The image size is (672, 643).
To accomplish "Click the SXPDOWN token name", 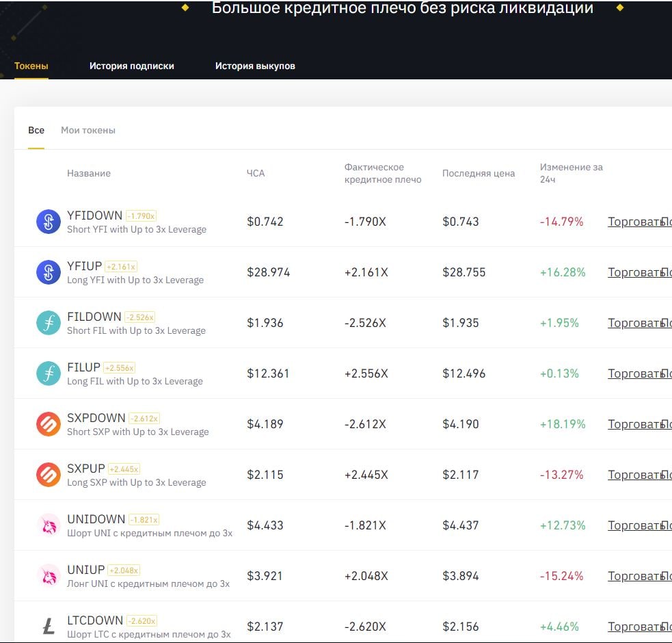I will pos(96,418).
